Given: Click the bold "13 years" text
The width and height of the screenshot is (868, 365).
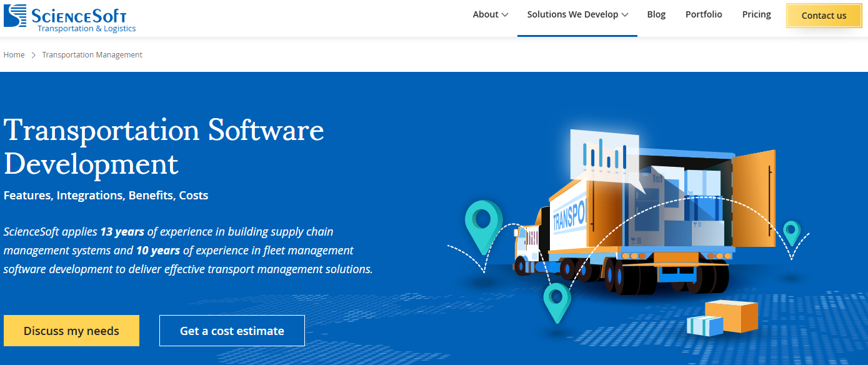Looking at the screenshot, I should tap(122, 231).
